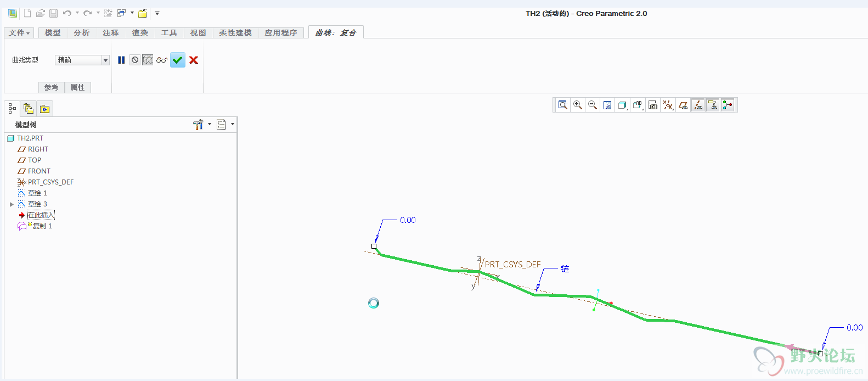Cancel the feature with red X
Viewport: 868px width, 381px height.
pyautogui.click(x=194, y=60)
